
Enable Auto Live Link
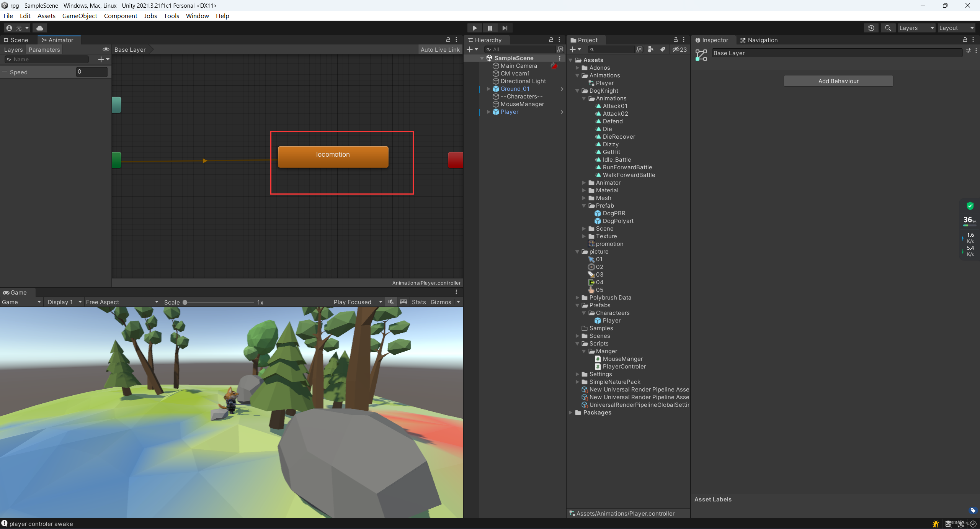pos(440,49)
